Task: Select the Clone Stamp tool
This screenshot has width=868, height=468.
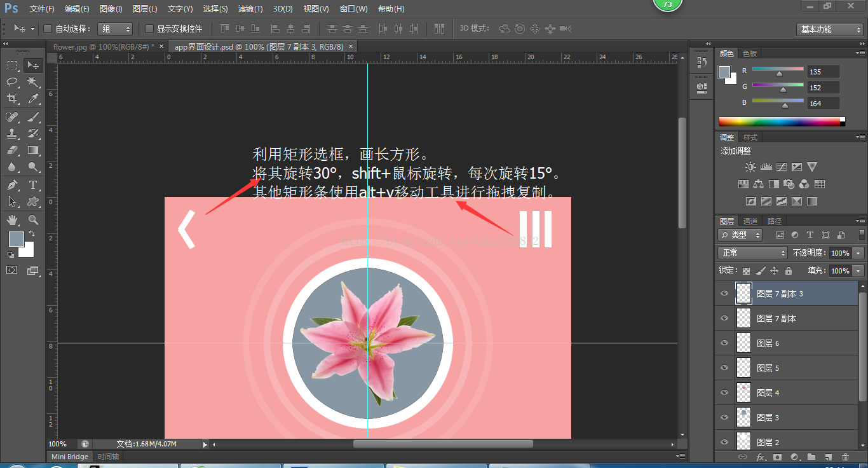Action: click(12, 134)
